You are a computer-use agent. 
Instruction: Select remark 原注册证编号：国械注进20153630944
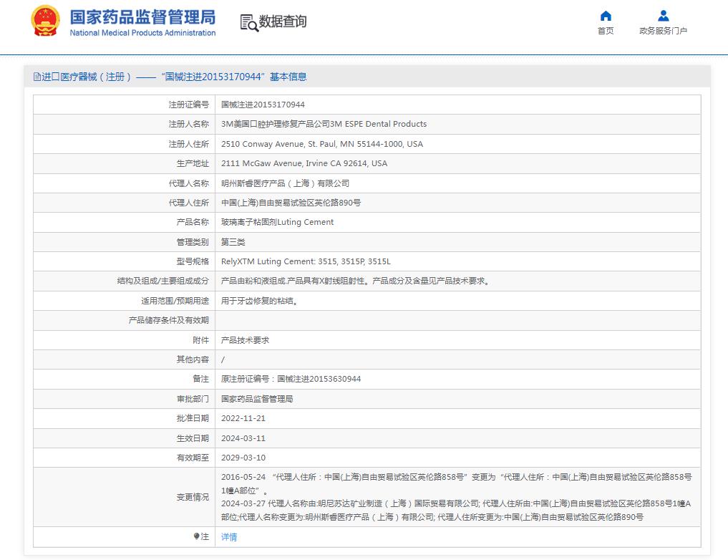coord(291,379)
